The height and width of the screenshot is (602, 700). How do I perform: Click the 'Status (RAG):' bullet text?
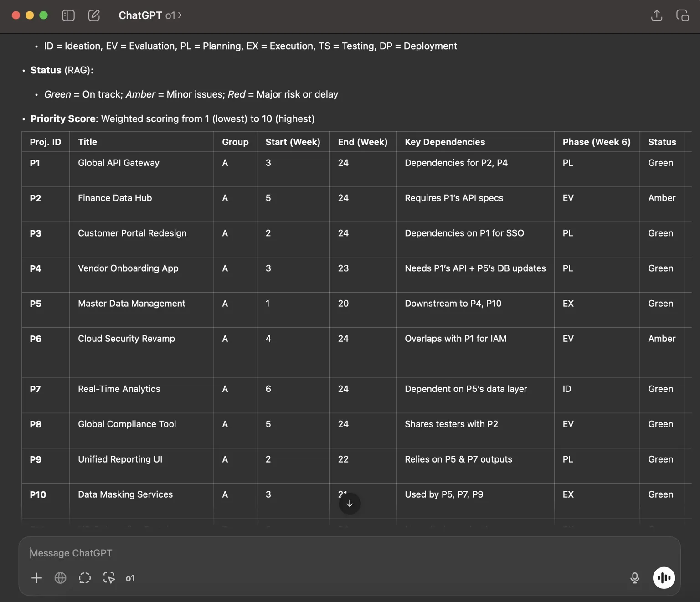pyautogui.click(x=62, y=70)
